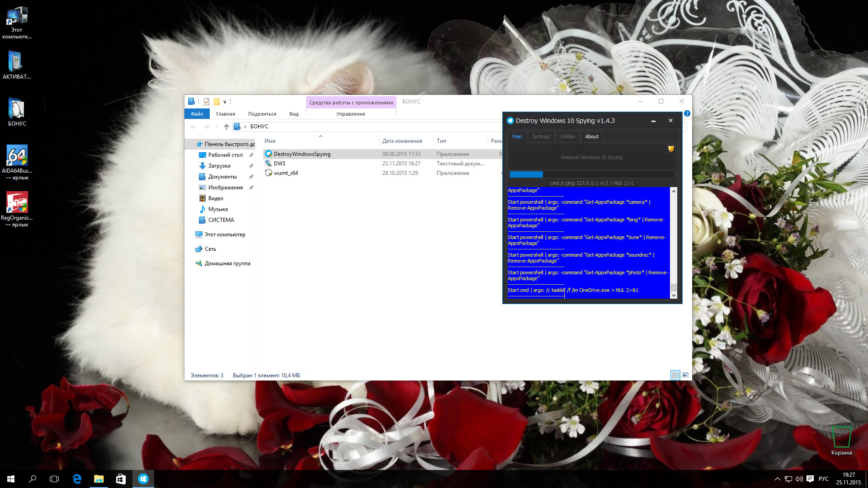The height and width of the screenshot is (488, 868).
Task: Open Сеть in navigation pane
Action: pos(210,249)
